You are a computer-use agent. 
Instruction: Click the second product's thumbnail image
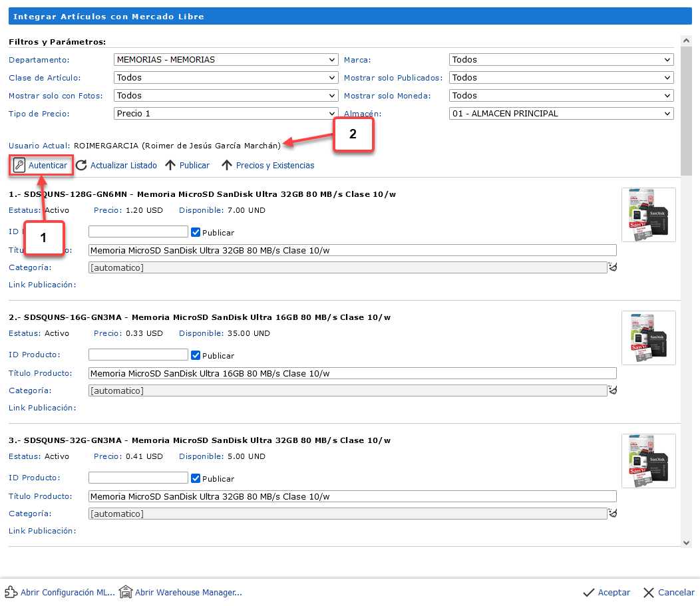coord(648,338)
